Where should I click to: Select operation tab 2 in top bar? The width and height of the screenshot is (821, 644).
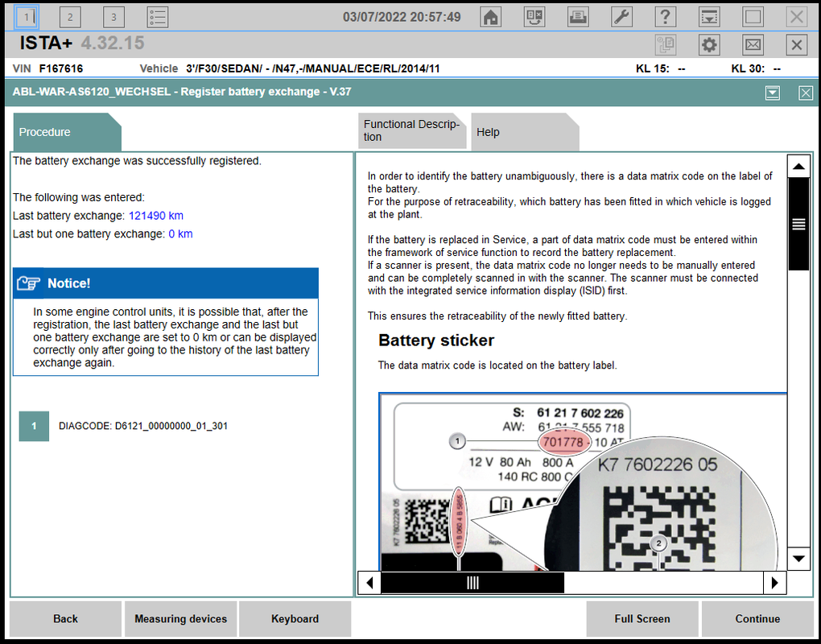(x=70, y=17)
